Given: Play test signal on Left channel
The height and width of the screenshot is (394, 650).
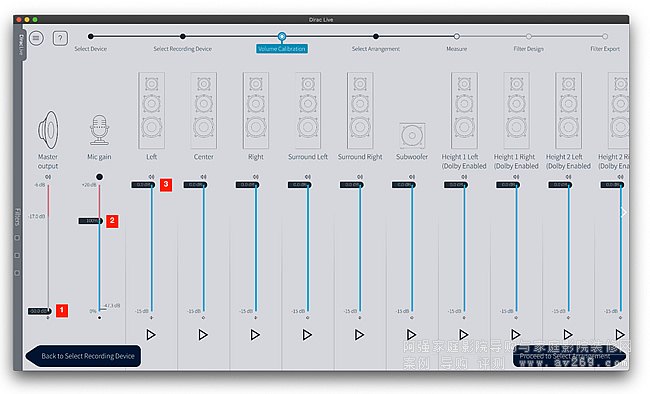Looking at the screenshot, I should 151,335.
